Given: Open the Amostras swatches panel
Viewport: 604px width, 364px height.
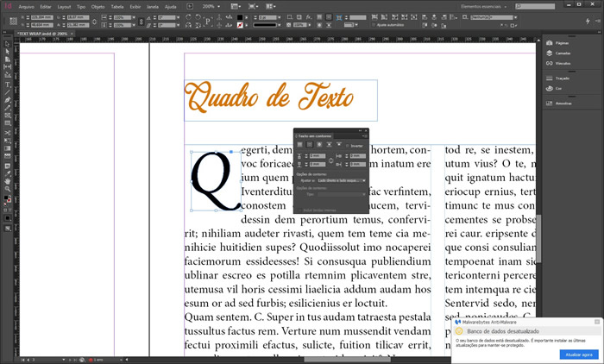Looking at the screenshot, I should pyautogui.click(x=564, y=103).
